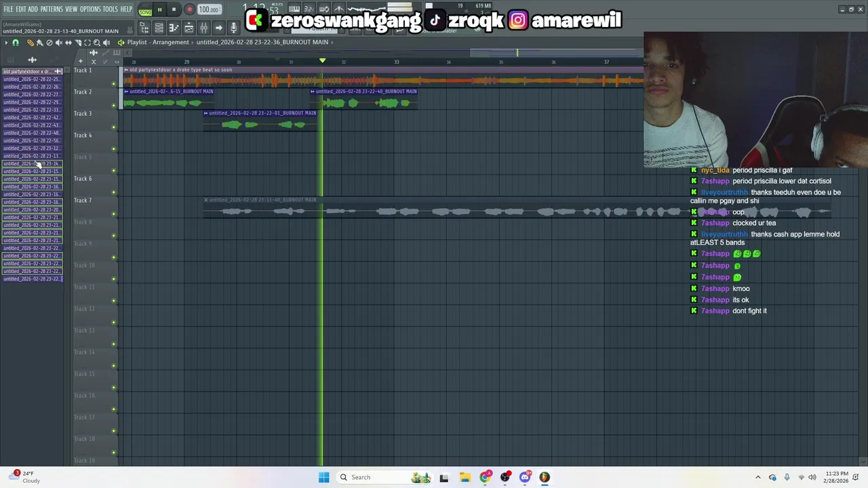Screen dimensions: 868x488
Task: Open the browser toolbar icon
Action: 144,28
